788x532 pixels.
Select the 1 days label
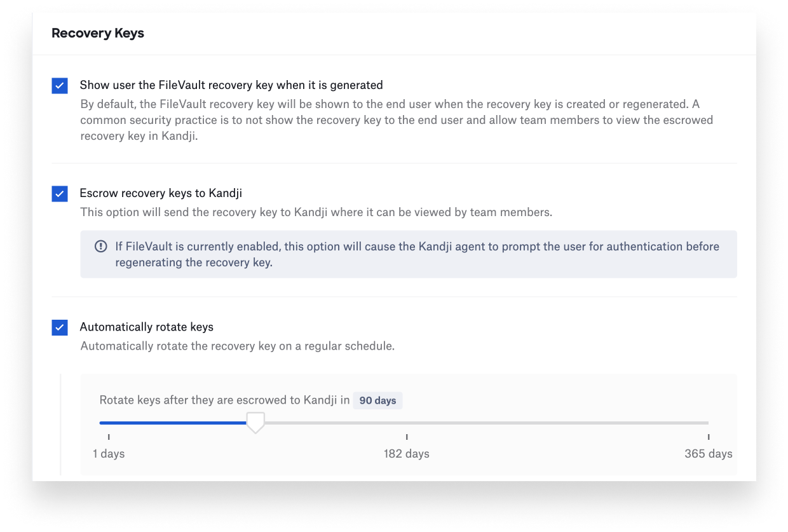point(108,453)
